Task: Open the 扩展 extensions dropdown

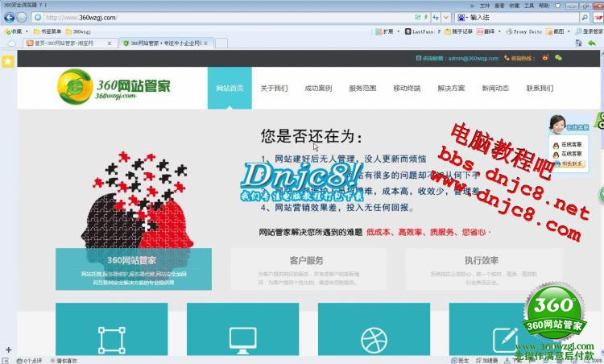Action: pos(387,31)
